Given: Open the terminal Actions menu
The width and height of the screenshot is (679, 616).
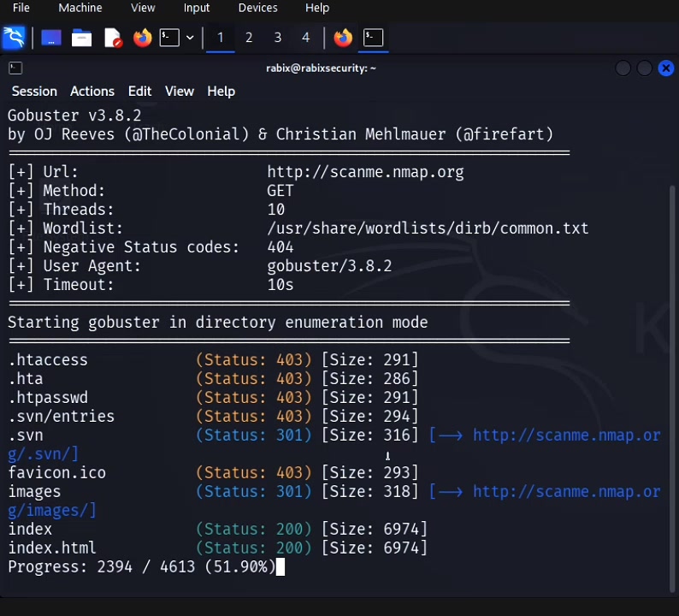Looking at the screenshot, I should (92, 92).
